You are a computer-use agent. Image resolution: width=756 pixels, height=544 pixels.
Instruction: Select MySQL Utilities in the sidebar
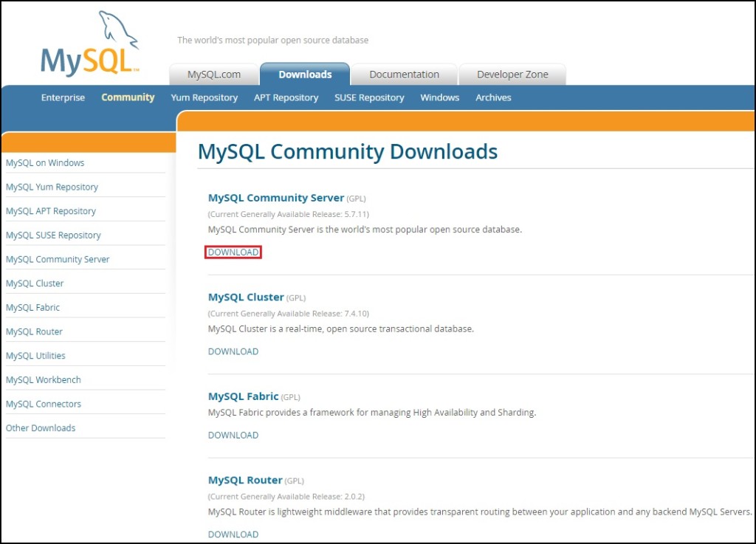click(35, 356)
